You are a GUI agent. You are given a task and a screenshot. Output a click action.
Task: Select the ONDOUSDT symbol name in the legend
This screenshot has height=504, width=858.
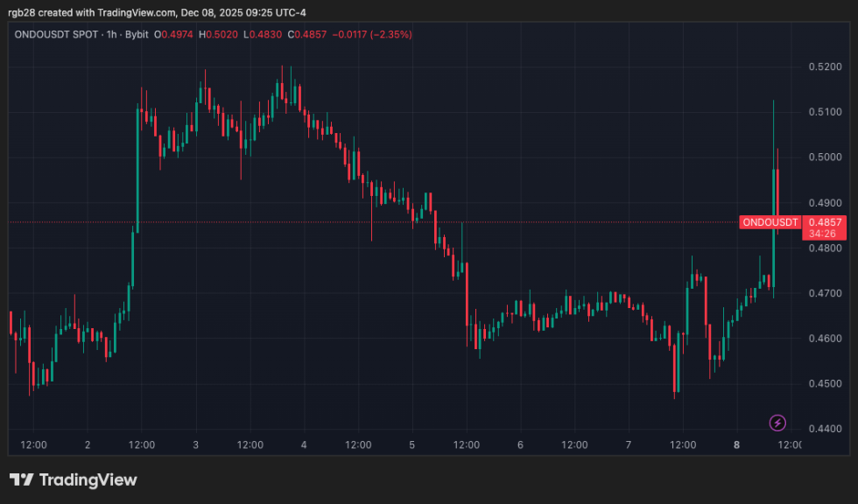point(41,35)
